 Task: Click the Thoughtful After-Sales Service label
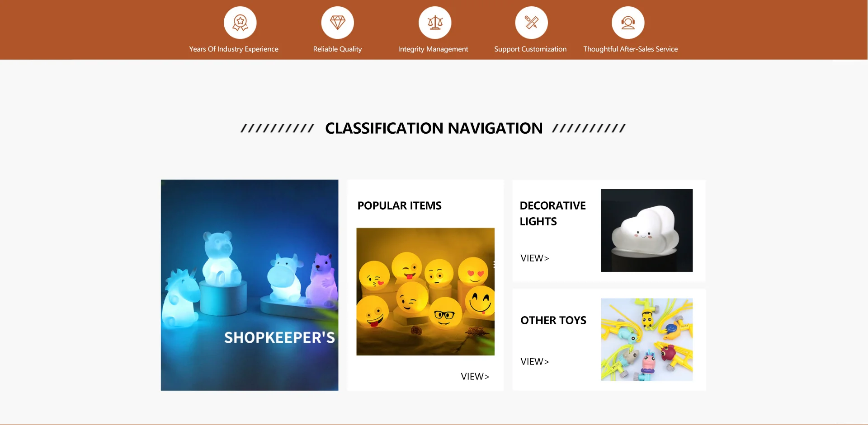(x=630, y=49)
